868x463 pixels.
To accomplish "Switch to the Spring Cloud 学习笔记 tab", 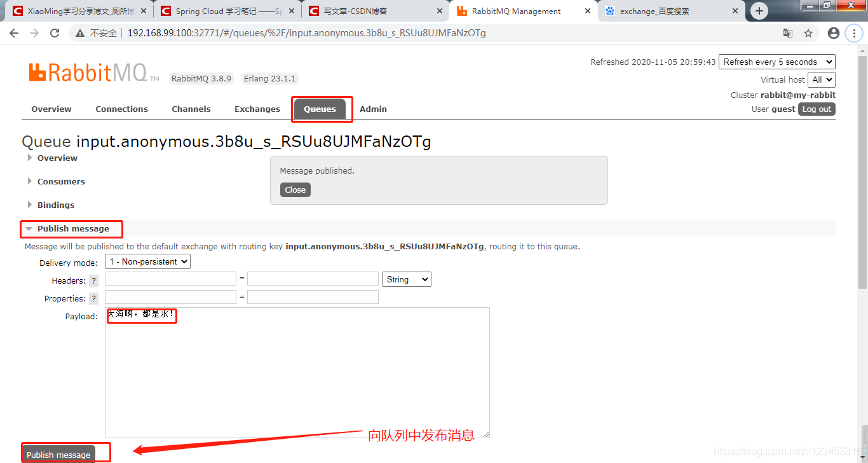I will (x=229, y=11).
